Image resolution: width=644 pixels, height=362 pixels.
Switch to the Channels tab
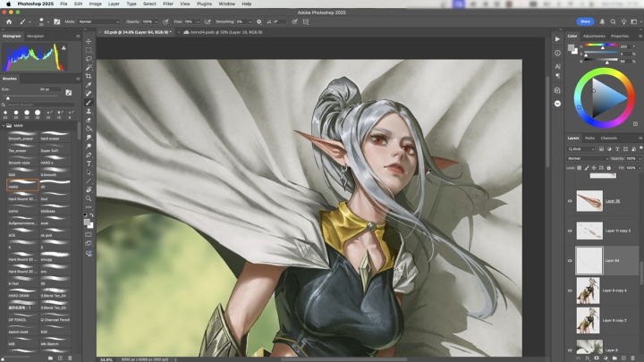click(609, 138)
